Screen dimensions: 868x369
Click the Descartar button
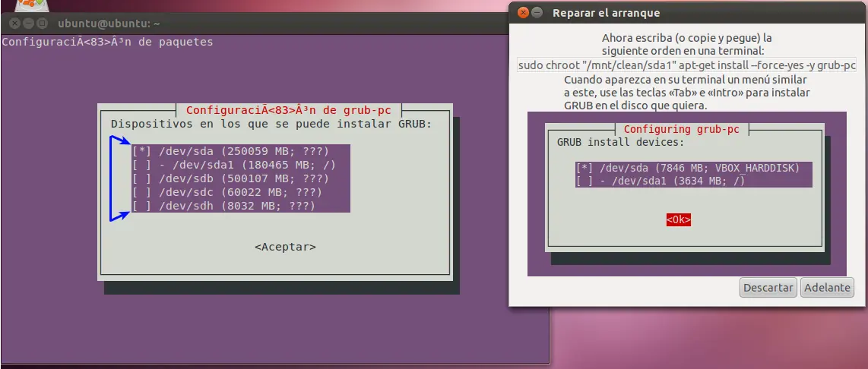(x=768, y=288)
